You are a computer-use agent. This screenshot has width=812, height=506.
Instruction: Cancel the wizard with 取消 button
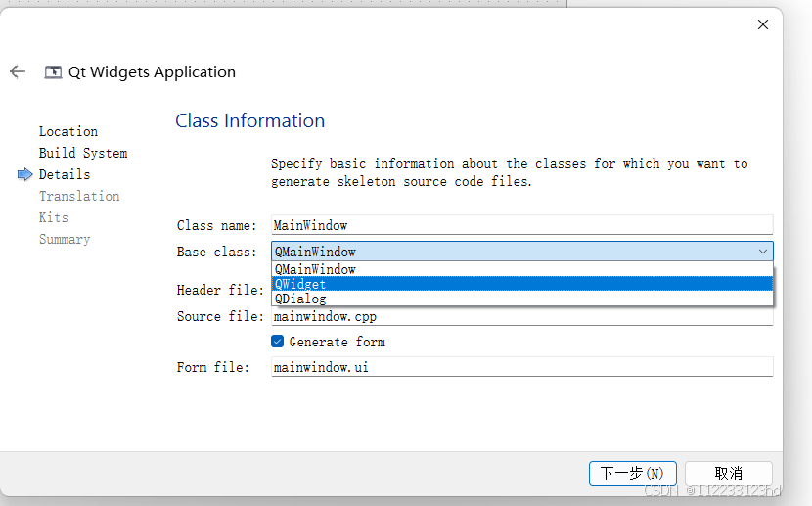pyautogui.click(x=728, y=474)
